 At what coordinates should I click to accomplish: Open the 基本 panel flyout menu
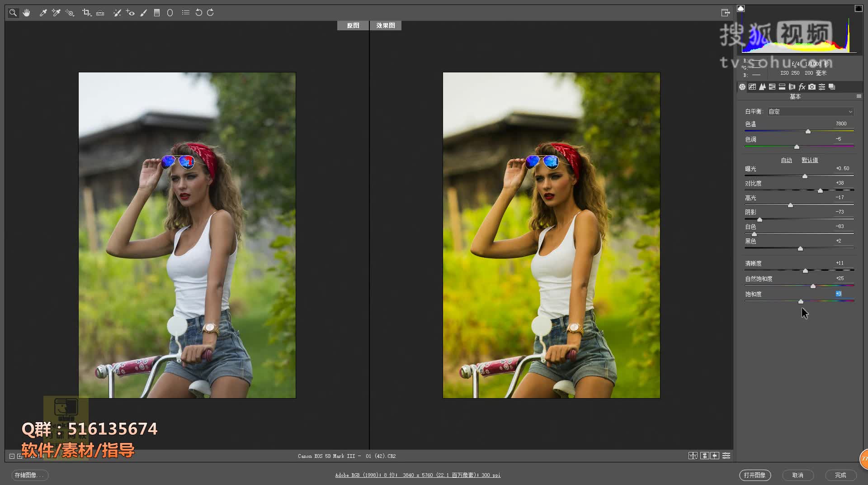(x=859, y=96)
